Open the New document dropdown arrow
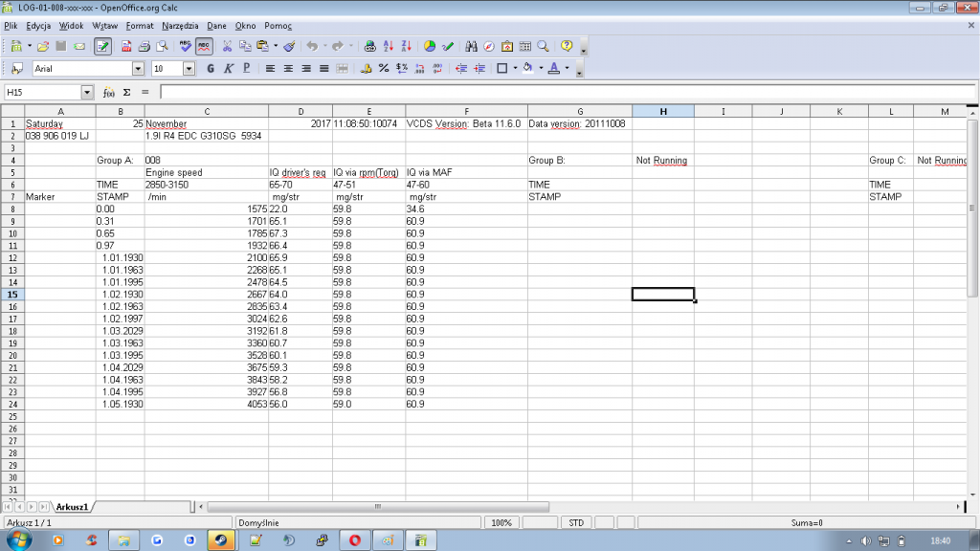980x551 pixels. (x=30, y=46)
